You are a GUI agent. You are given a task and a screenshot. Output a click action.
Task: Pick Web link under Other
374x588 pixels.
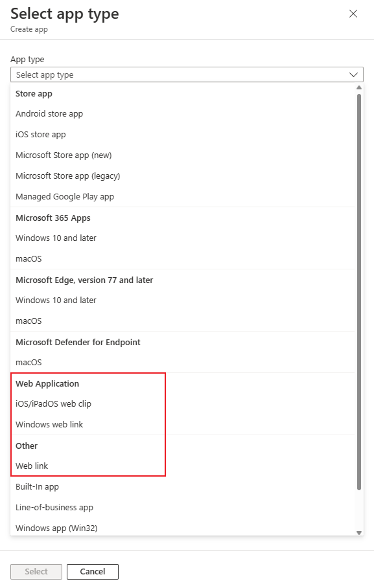tap(33, 466)
